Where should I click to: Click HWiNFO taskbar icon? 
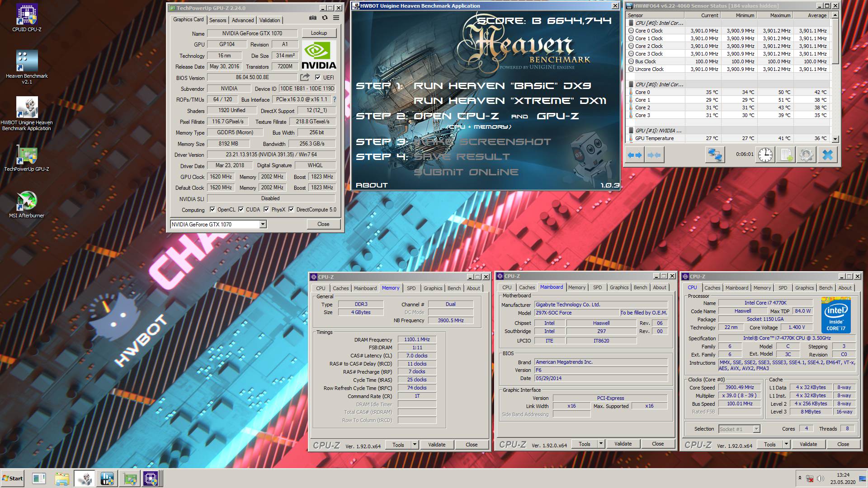click(x=107, y=479)
